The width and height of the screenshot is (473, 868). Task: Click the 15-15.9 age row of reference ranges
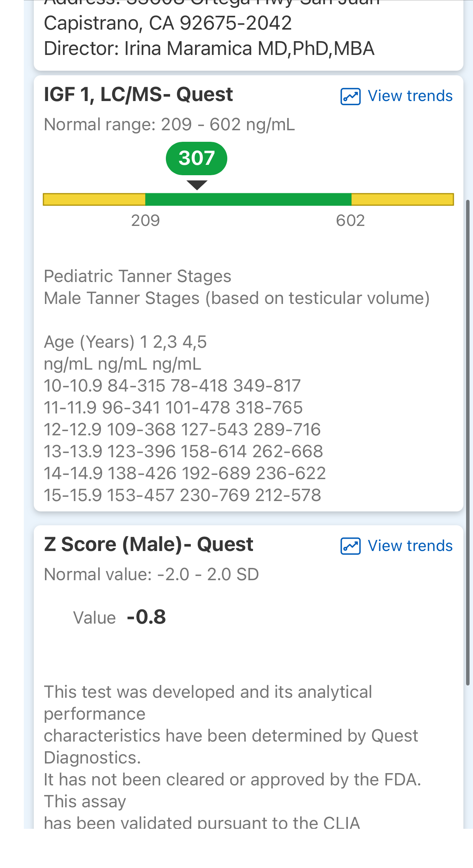(x=182, y=495)
